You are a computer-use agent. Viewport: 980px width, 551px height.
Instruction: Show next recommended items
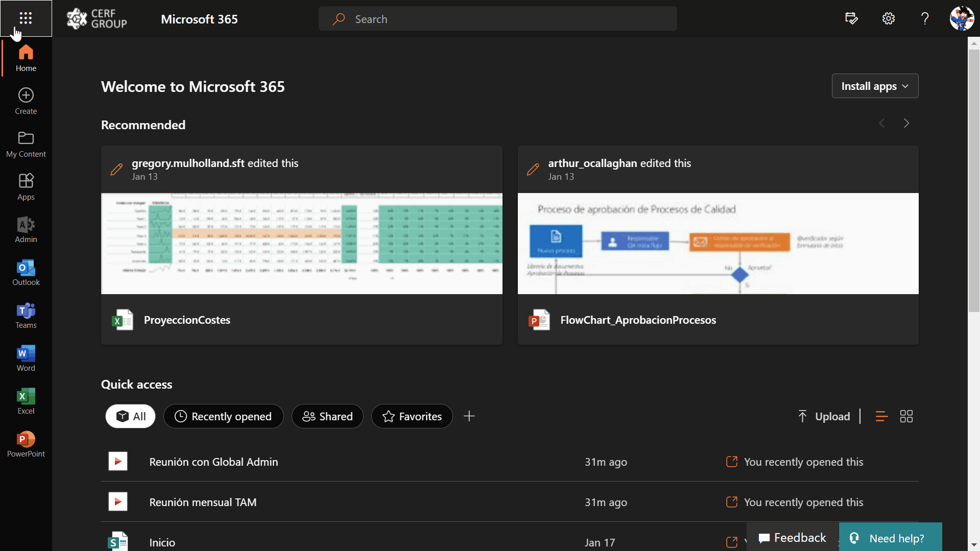click(x=906, y=124)
